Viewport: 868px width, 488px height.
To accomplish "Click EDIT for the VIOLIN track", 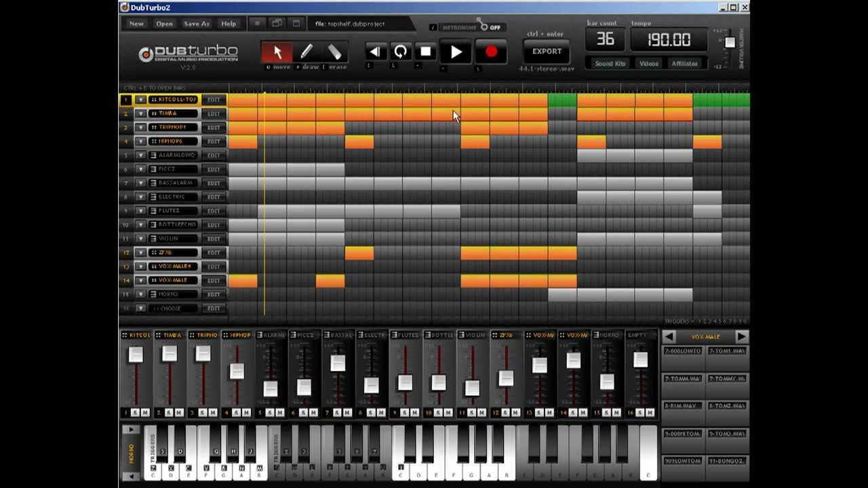I will (x=214, y=239).
